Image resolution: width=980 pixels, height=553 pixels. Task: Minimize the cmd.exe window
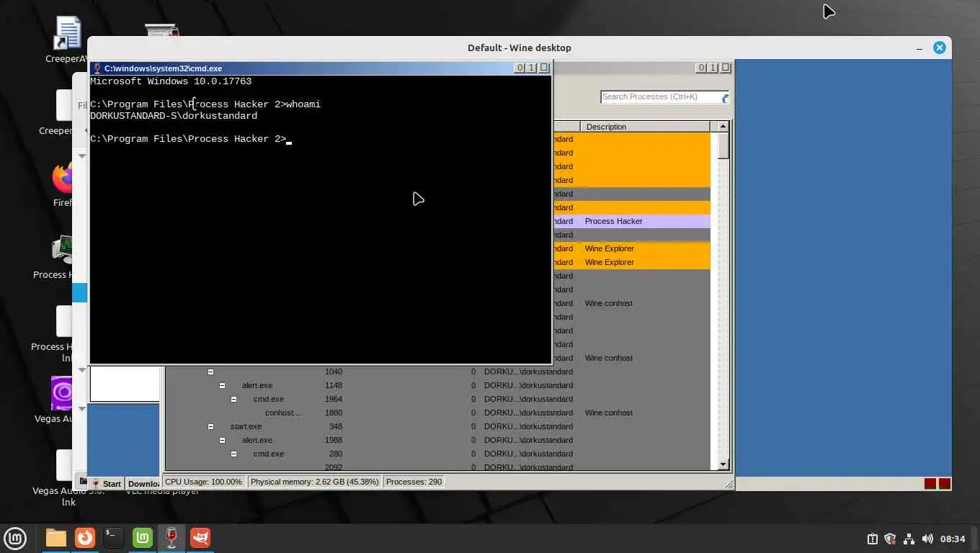tap(520, 68)
